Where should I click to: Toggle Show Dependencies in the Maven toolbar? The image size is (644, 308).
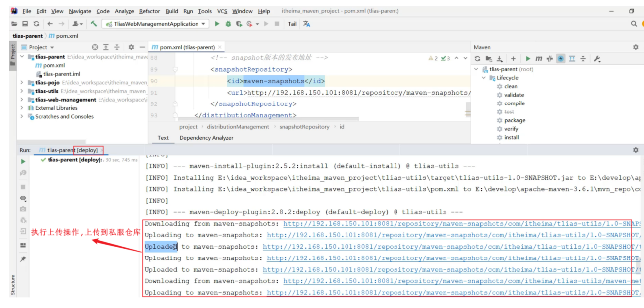coord(572,59)
